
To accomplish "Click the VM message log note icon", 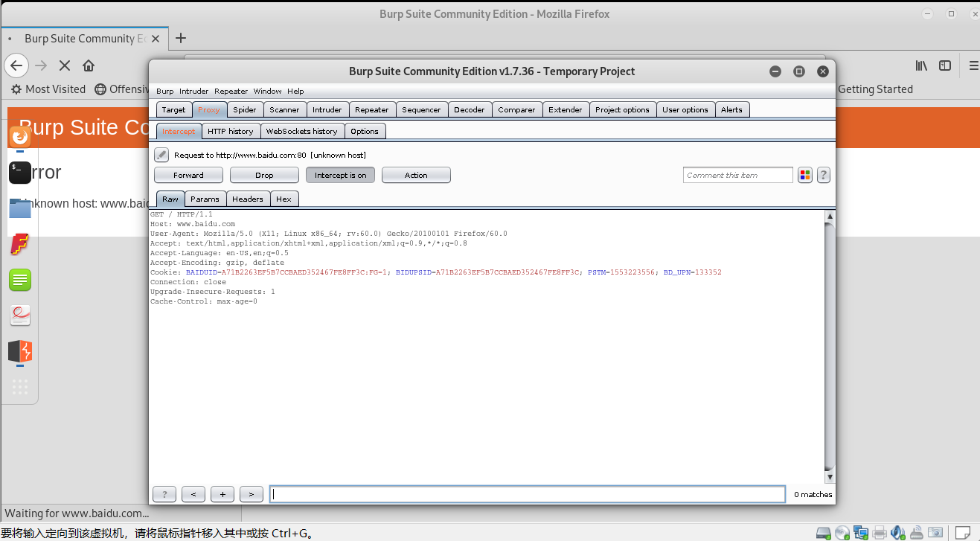I will pos(963,533).
